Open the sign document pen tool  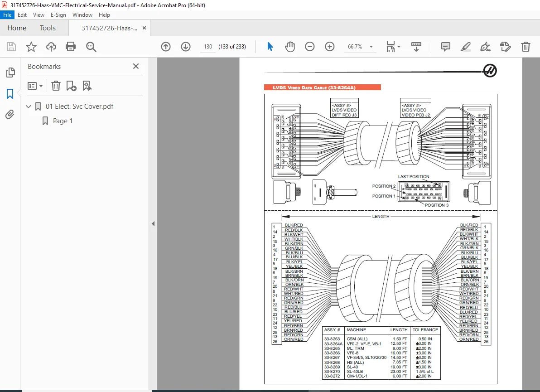[485, 47]
